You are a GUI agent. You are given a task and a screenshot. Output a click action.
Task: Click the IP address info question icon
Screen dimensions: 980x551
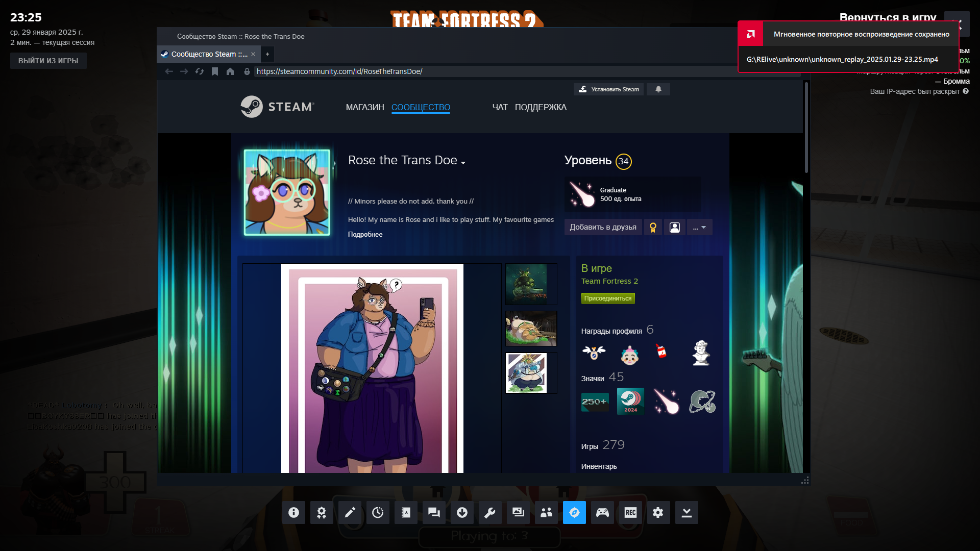tap(966, 91)
